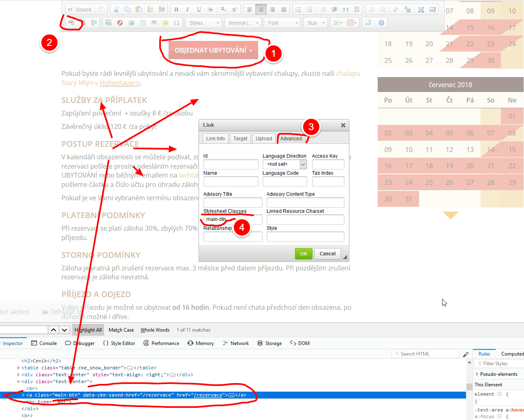The height and width of the screenshot is (420, 524).
Task: Switch to the Link Info tab
Action: [x=216, y=139]
